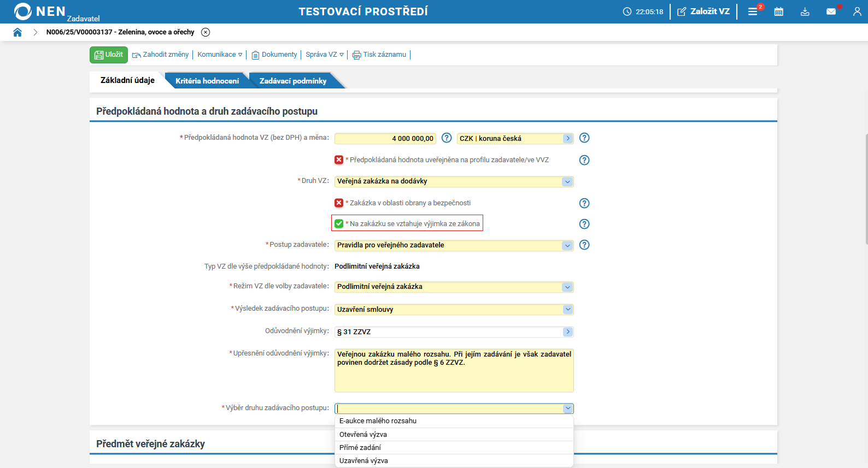868x468 pixels.
Task: Expand the Správa VZ menu
Action: coord(325,55)
